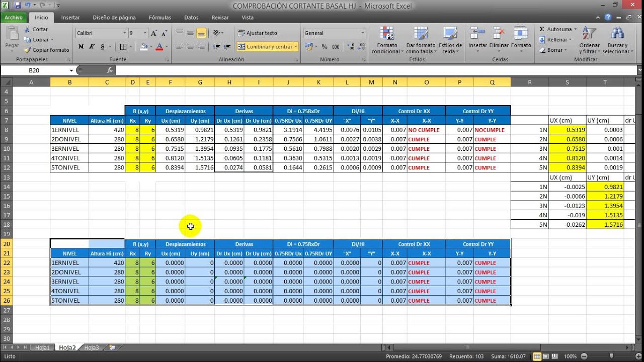Image resolution: width=644 pixels, height=362 pixels.
Task: Toggle italic K formatting
Action: [92, 47]
